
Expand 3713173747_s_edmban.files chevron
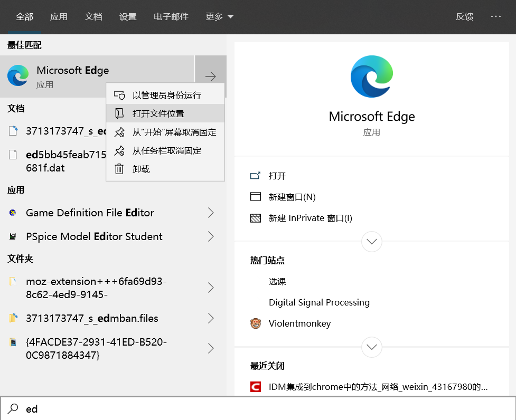click(x=211, y=318)
